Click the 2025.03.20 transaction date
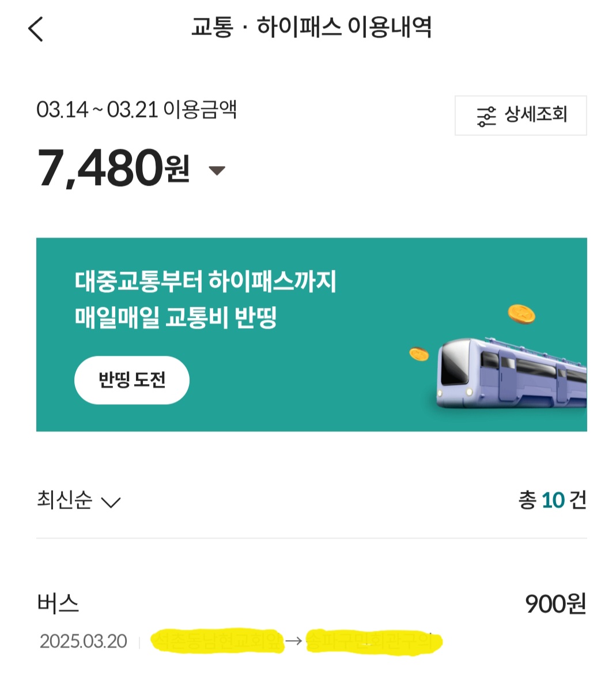The image size is (616, 673). click(84, 641)
